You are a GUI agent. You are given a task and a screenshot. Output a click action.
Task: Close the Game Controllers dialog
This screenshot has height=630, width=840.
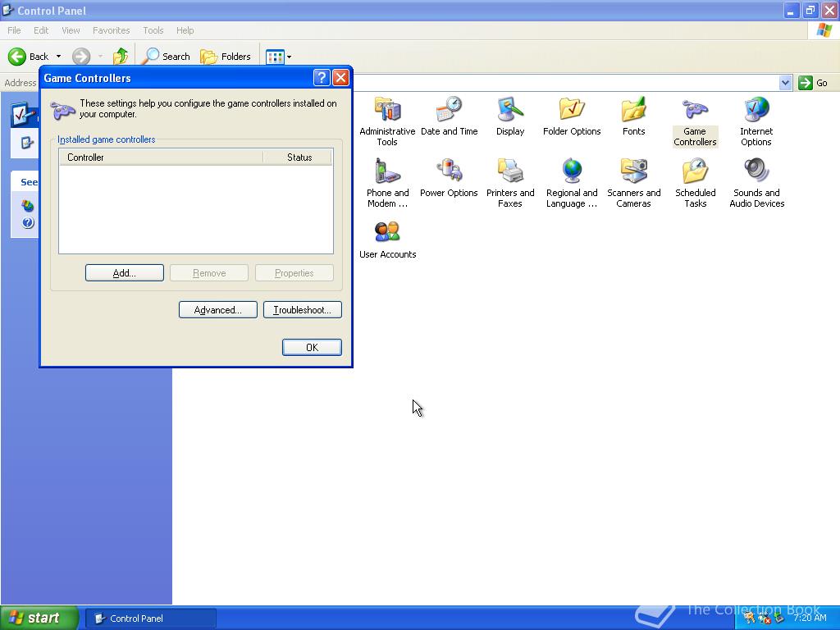pyautogui.click(x=340, y=78)
